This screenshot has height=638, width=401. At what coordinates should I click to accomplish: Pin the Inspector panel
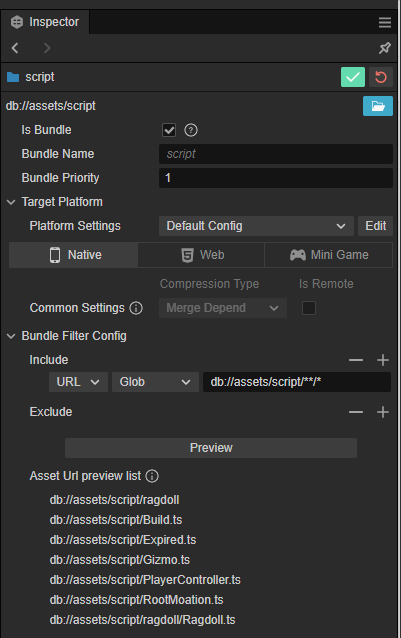tap(384, 48)
